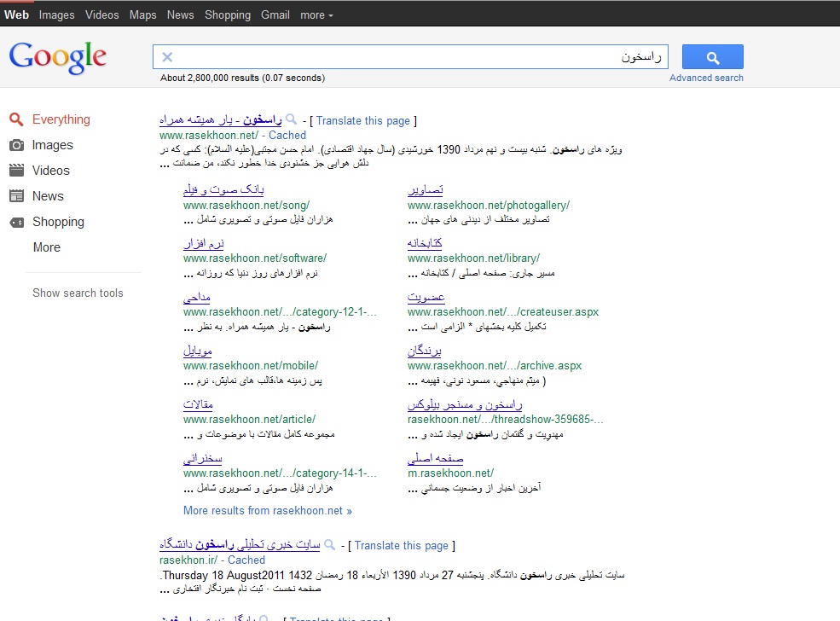Open instant preview magnifier for rasekhon.ir result

[x=330, y=545]
